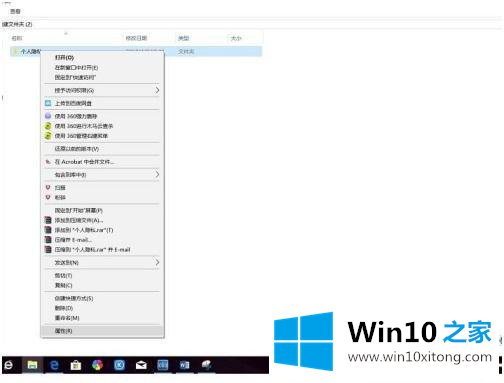Image resolution: width=504 pixels, height=383 pixels.
Task: Open the Mail app from taskbar
Action: [141, 365]
